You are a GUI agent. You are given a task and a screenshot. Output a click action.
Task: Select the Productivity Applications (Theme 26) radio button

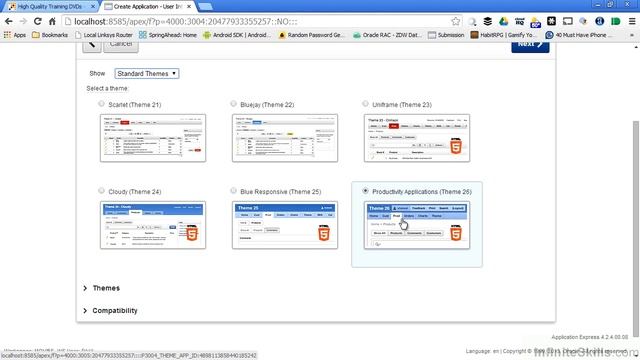[365, 191]
